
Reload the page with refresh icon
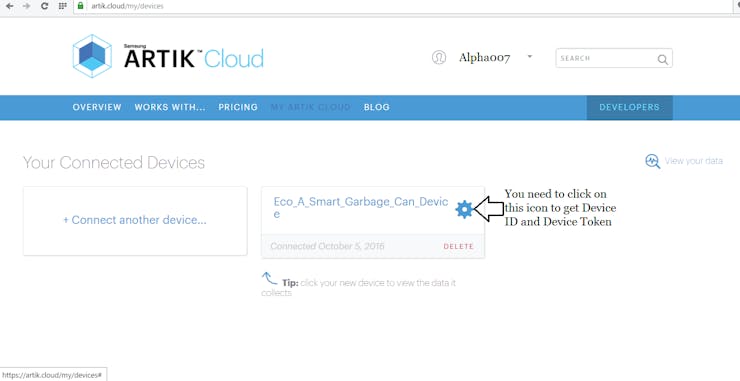click(x=44, y=6)
